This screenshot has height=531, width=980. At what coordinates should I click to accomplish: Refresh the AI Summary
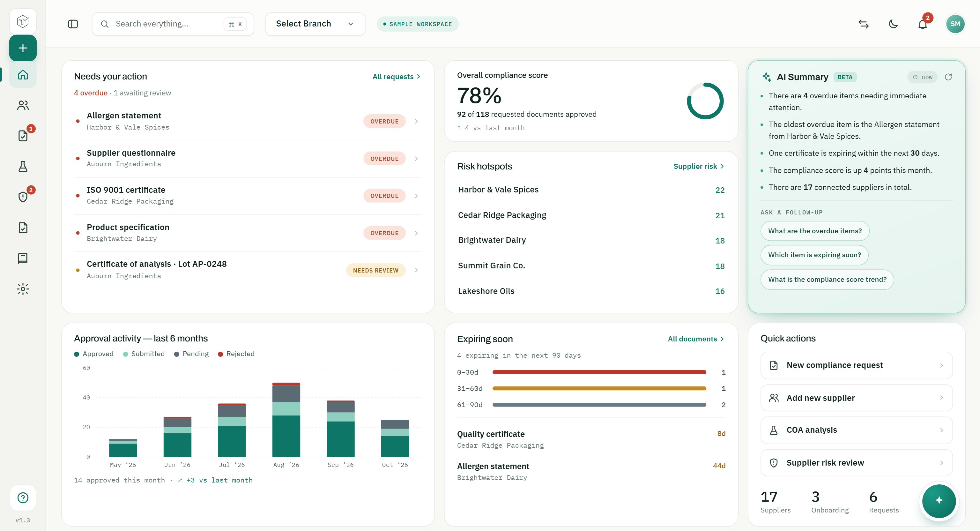pyautogui.click(x=948, y=77)
